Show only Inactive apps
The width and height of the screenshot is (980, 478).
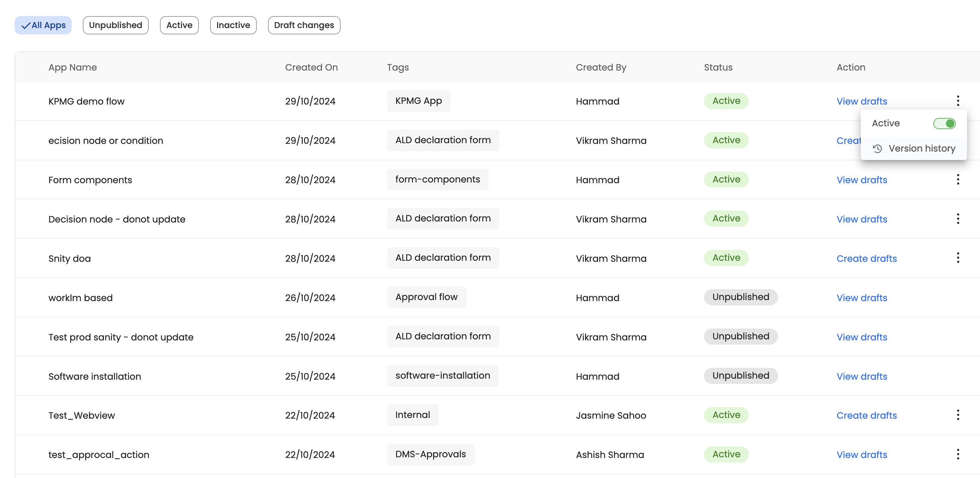click(233, 25)
